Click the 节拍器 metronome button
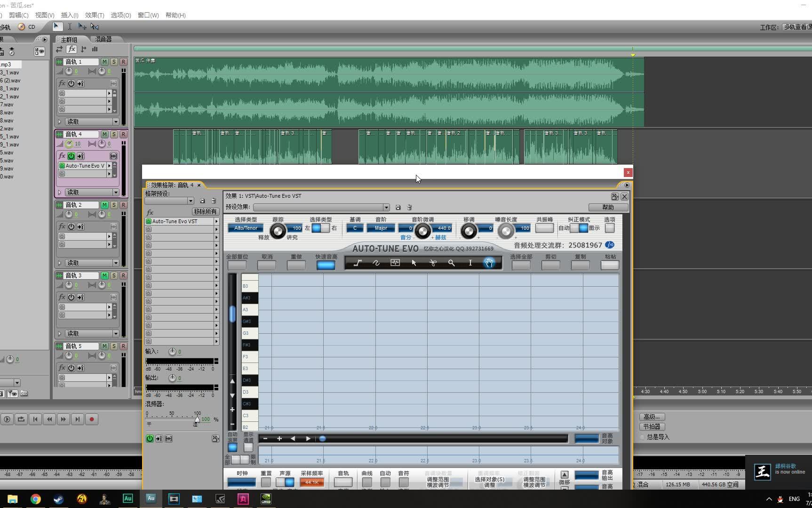 point(652,427)
